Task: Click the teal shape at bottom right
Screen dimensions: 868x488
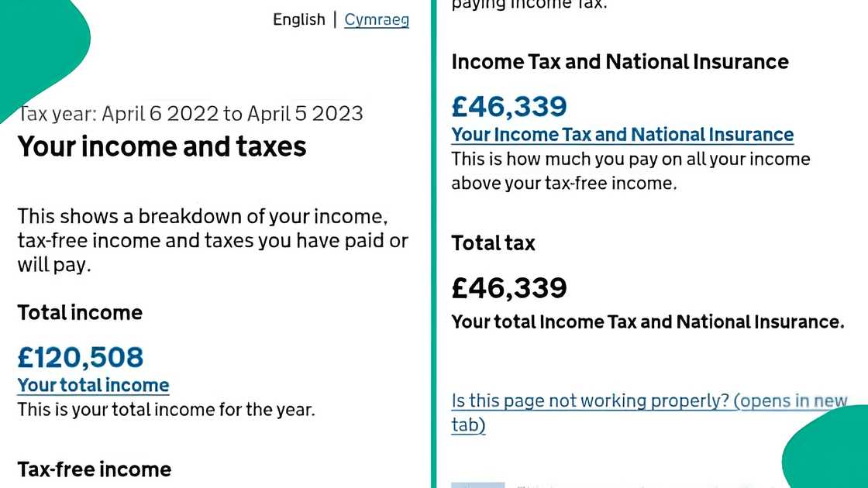Action: point(837,465)
